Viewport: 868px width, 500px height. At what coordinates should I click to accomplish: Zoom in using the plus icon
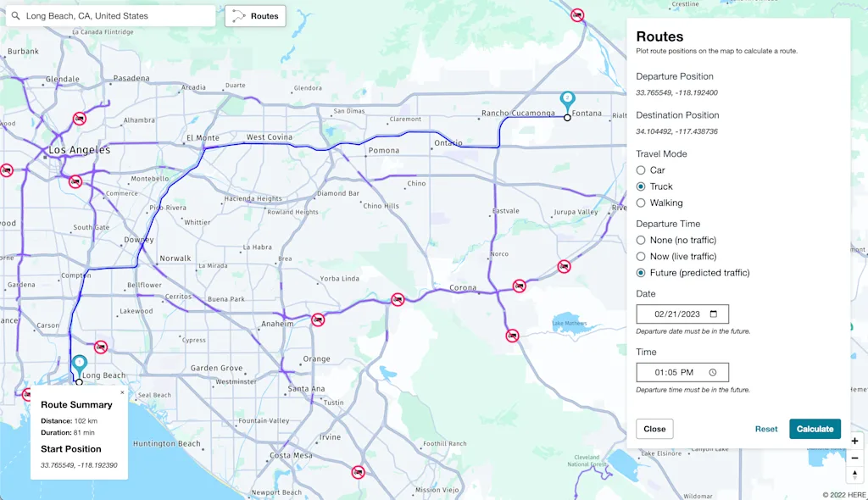pyautogui.click(x=854, y=441)
